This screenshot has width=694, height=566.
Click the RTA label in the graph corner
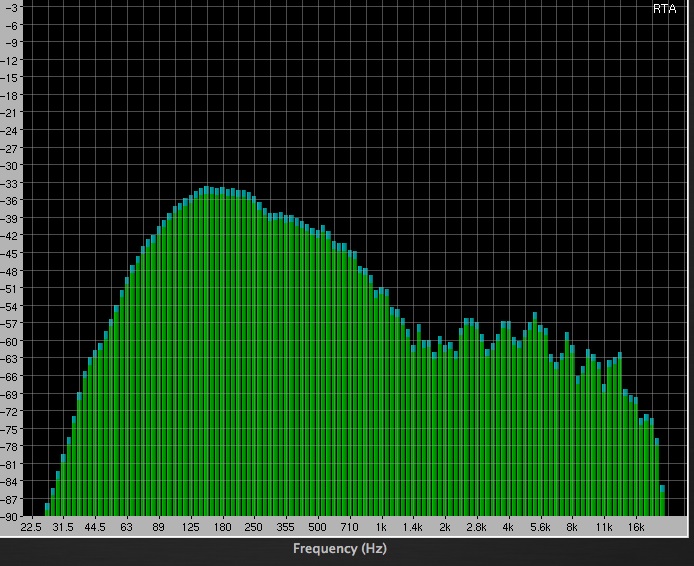pos(664,9)
